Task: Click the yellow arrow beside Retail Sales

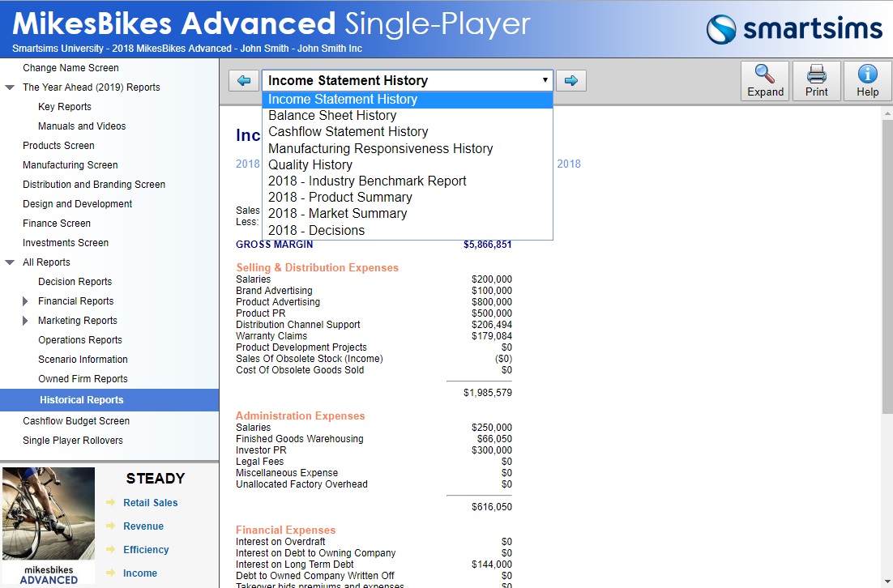Action: pos(111,503)
